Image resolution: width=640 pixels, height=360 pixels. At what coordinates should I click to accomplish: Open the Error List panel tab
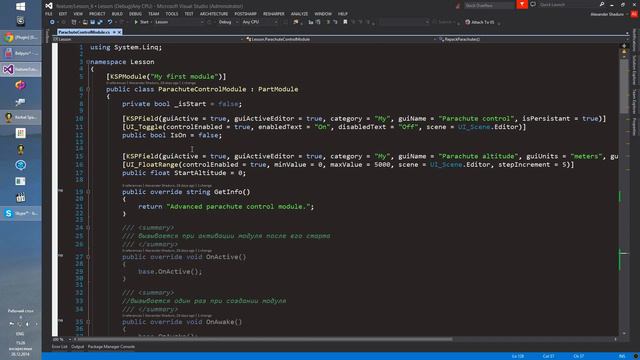60,347
